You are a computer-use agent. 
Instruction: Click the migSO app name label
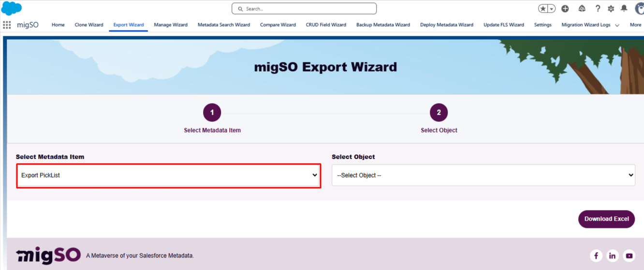pyautogui.click(x=28, y=25)
